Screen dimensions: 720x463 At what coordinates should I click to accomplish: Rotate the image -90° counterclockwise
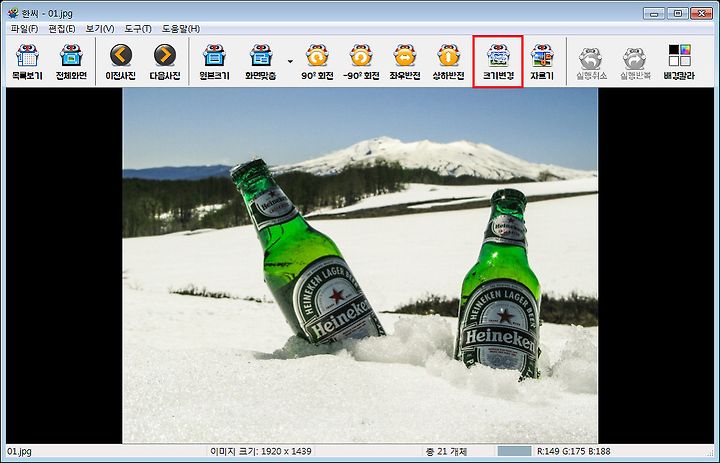(x=361, y=62)
